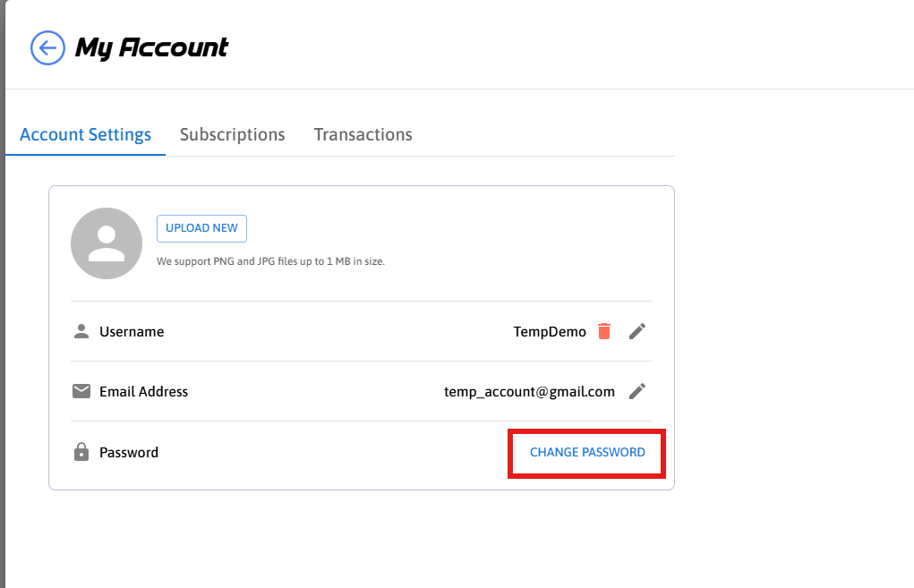Click the CHANGE PASSWORD button
The height and width of the screenshot is (588, 914).
point(587,453)
